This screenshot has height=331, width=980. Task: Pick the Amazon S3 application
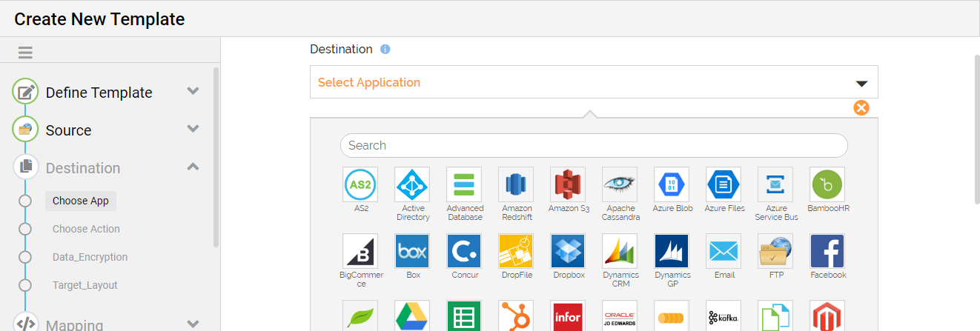pyautogui.click(x=568, y=184)
